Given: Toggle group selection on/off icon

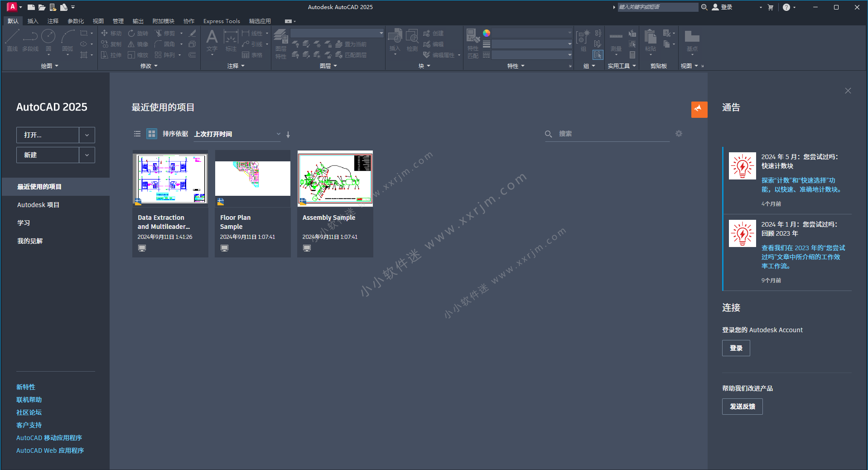Looking at the screenshot, I should point(598,55).
